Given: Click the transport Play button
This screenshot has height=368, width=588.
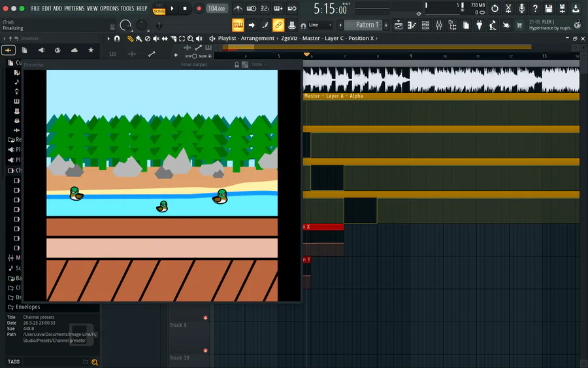Looking at the screenshot, I should 172,8.
